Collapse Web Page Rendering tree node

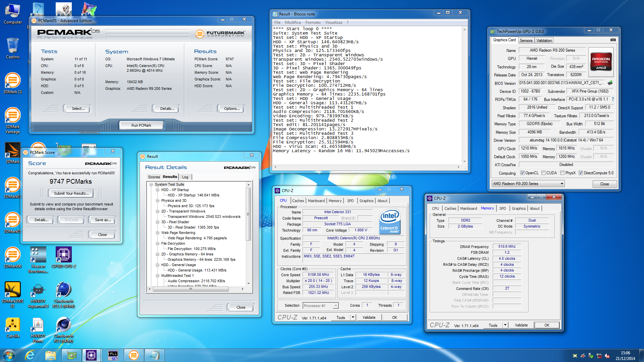pyautogui.click(x=157, y=233)
